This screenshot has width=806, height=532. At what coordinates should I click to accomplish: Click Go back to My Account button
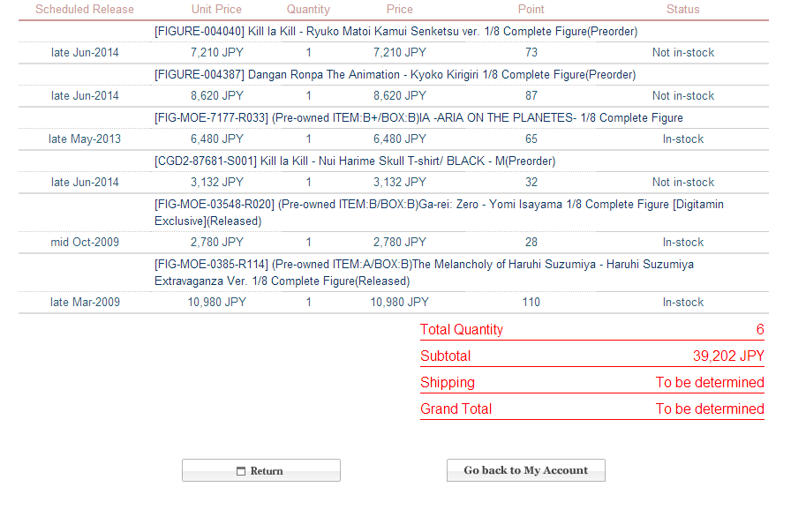tap(526, 470)
